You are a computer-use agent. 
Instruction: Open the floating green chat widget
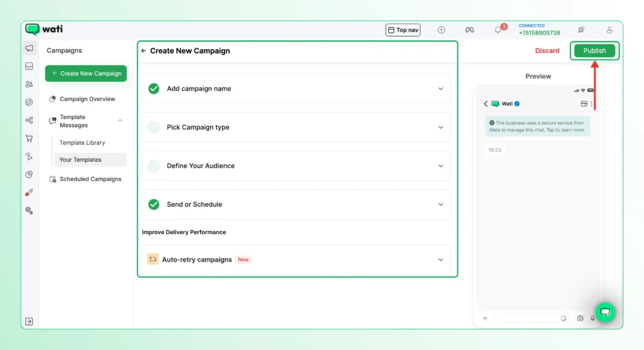click(x=606, y=312)
